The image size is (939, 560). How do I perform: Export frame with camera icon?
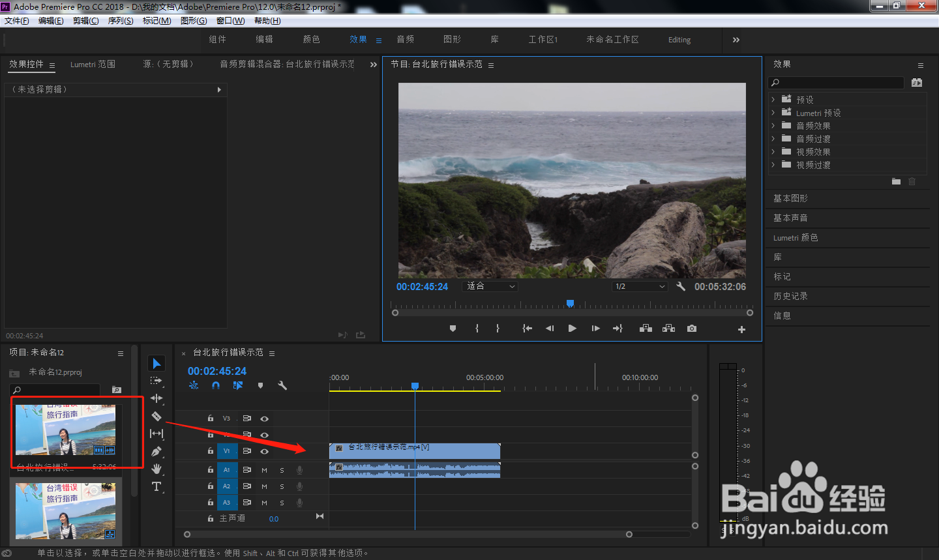[x=692, y=329]
